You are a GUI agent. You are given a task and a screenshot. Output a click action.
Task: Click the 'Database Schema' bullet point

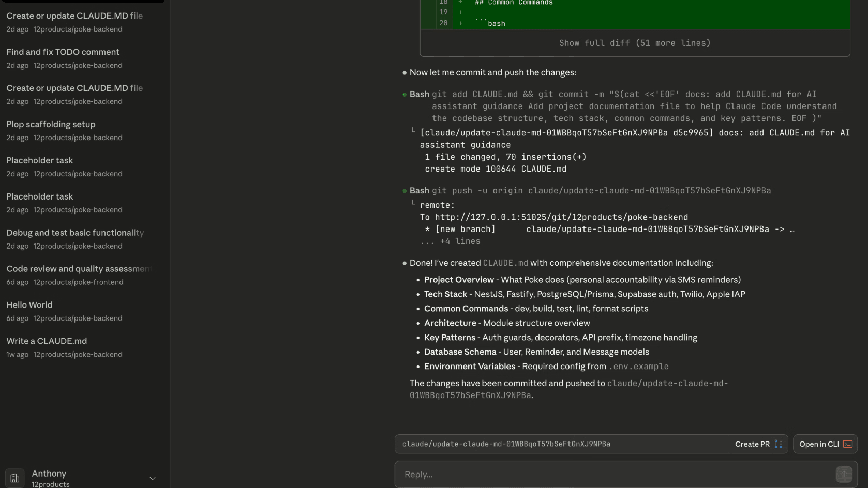(x=536, y=352)
